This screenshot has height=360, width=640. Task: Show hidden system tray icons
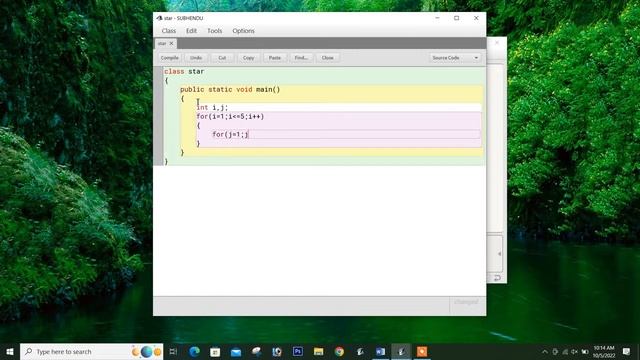pos(545,352)
